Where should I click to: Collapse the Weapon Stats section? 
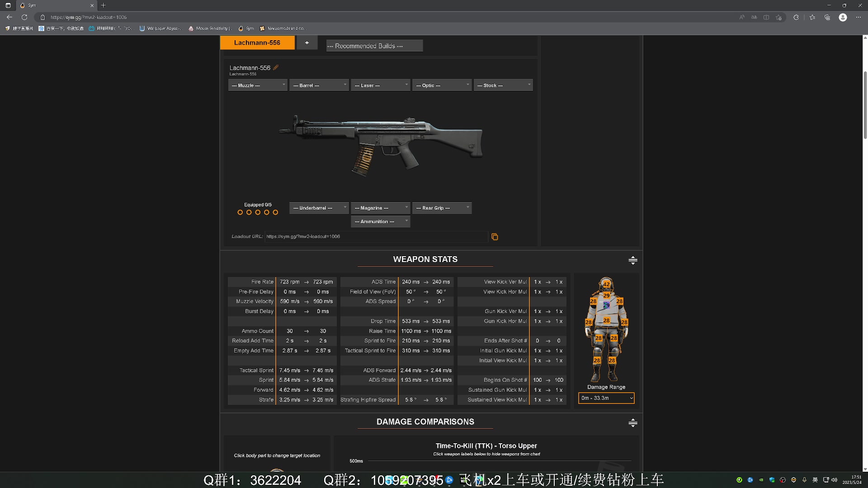point(633,260)
